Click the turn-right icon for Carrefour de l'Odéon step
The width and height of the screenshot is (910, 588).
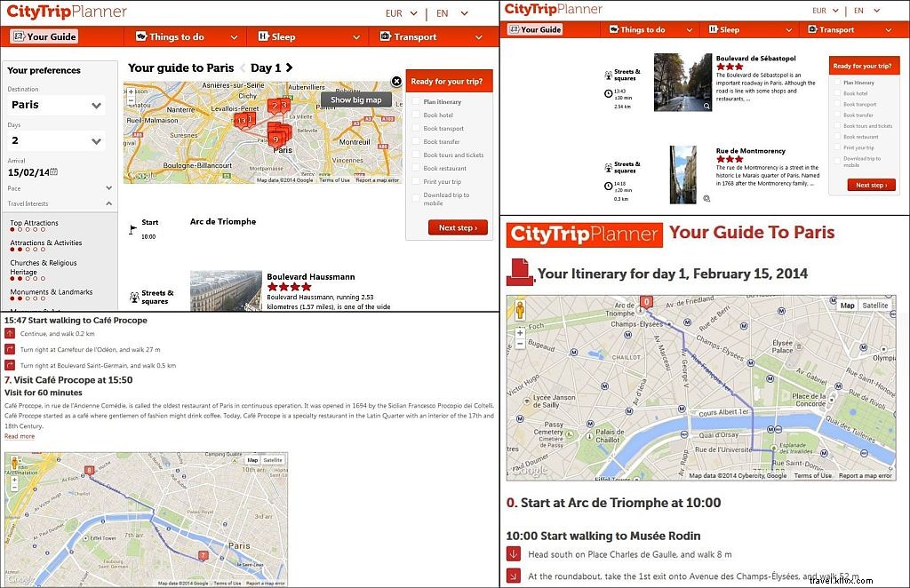10,349
